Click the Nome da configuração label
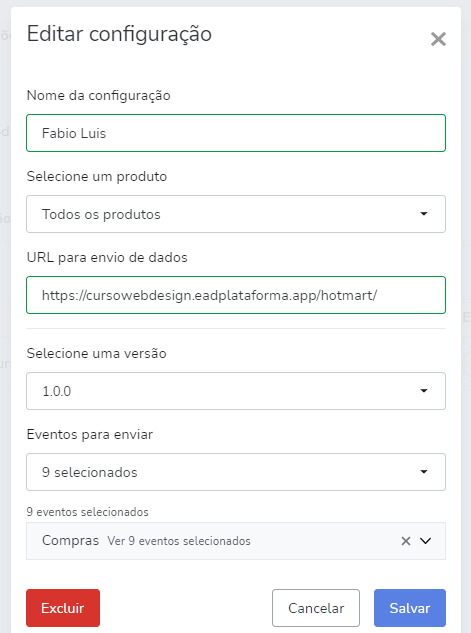Viewport: 471px width, 633px height. pos(98,96)
